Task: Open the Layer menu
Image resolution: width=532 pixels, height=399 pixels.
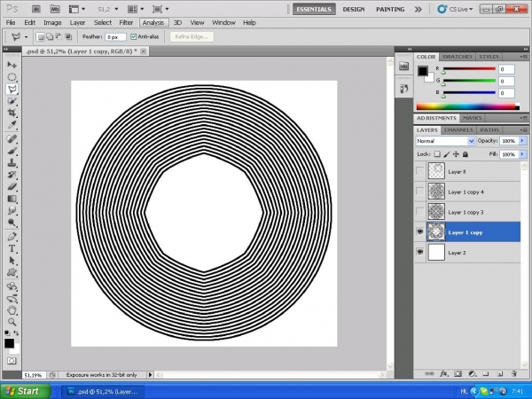Action: pyautogui.click(x=77, y=23)
